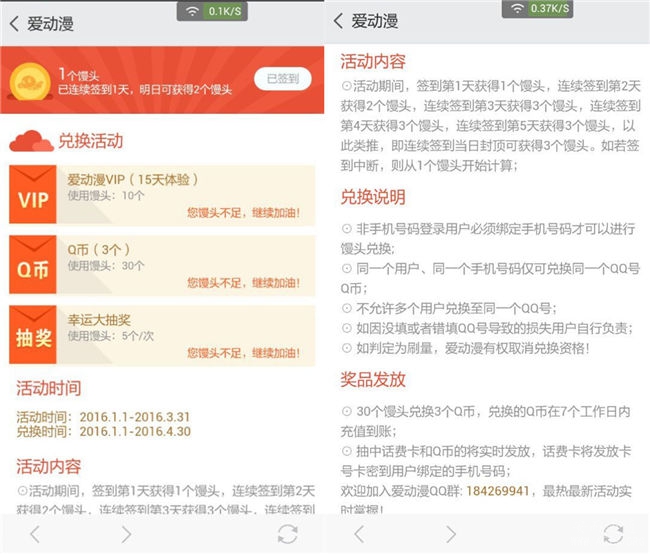Tap the gold 馒头 coin icon
The height and width of the screenshot is (554, 650).
(30, 81)
